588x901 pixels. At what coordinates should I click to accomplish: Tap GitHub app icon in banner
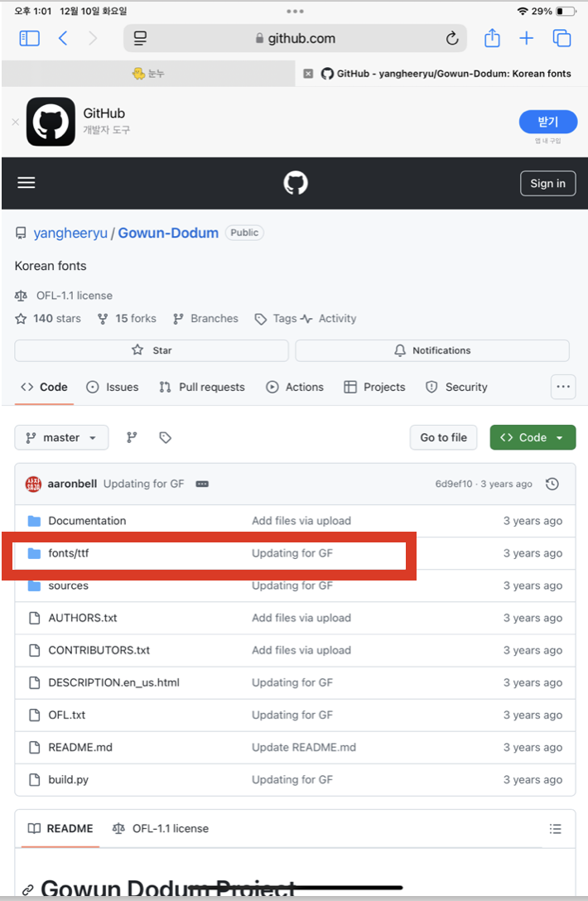[51, 122]
